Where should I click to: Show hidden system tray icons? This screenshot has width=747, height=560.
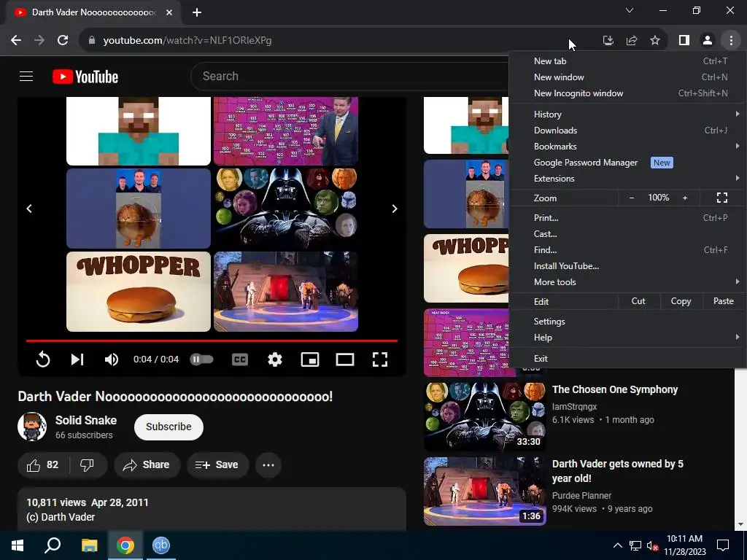617,545
